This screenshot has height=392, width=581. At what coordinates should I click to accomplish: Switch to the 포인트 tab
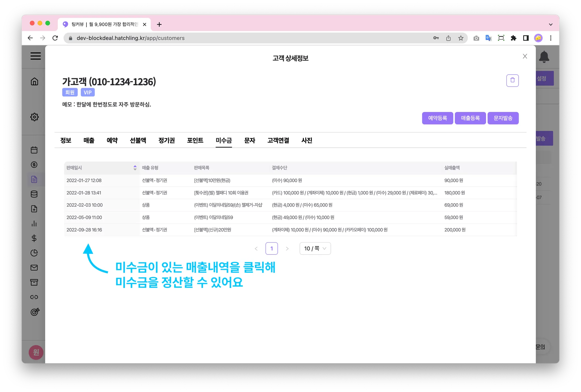pyautogui.click(x=195, y=140)
